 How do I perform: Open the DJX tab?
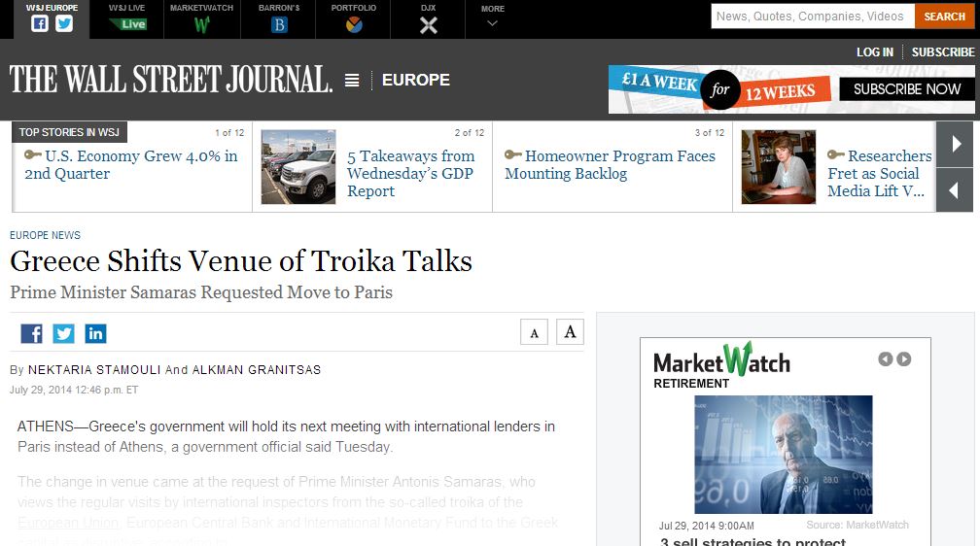click(428, 18)
